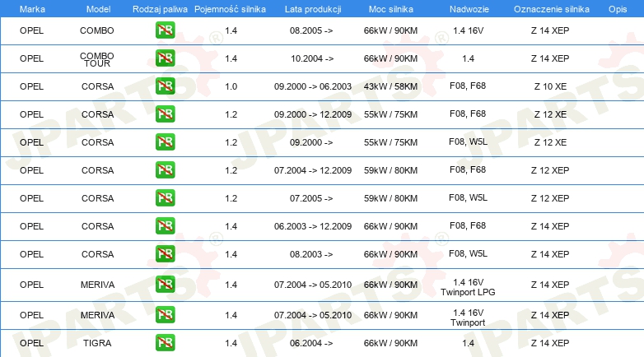Select the TIGRA model cell
This screenshot has height=357, width=644.
(x=97, y=343)
